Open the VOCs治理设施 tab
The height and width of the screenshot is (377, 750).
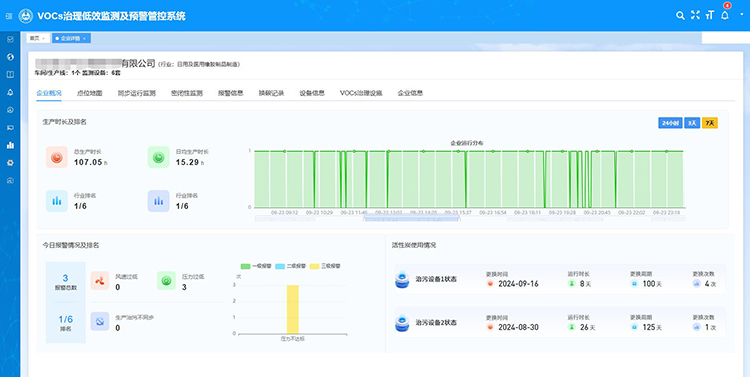pos(361,93)
